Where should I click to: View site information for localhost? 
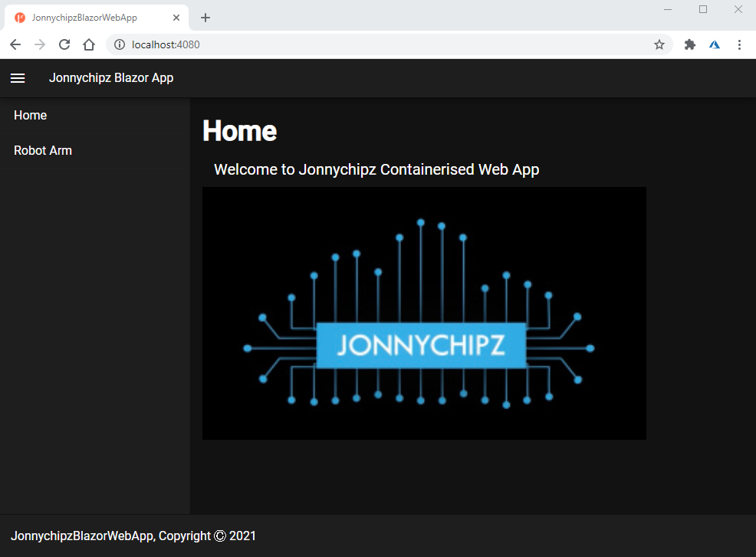point(119,44)
